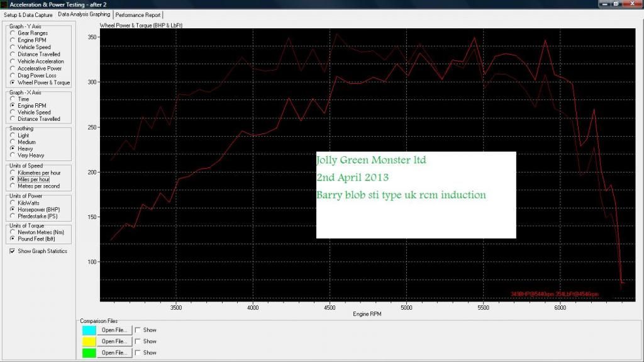Screen dimensions: 644x362
Task: Tick Show checkbox for green comparison file
Action: click(138, 353)
